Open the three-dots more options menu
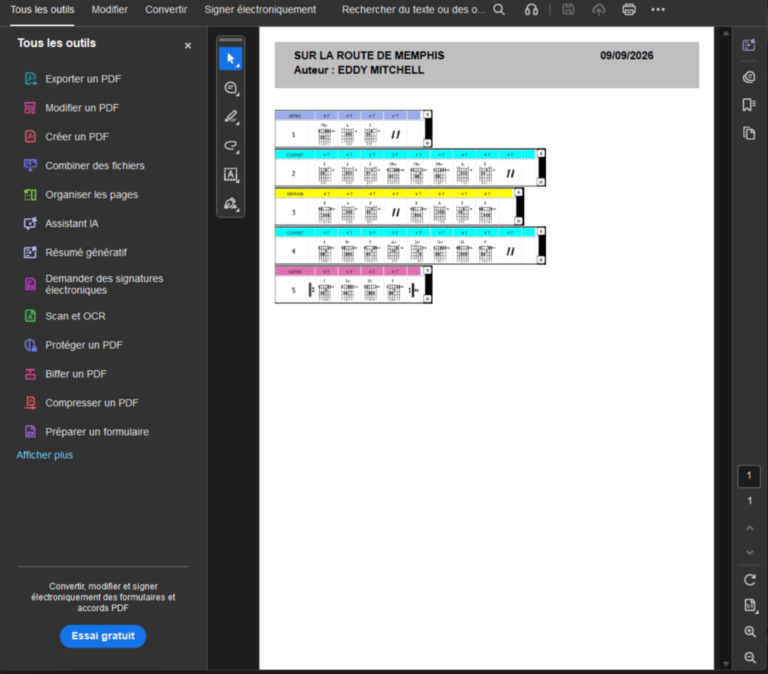This screenshot has height=674, width=768. (658, 9)
